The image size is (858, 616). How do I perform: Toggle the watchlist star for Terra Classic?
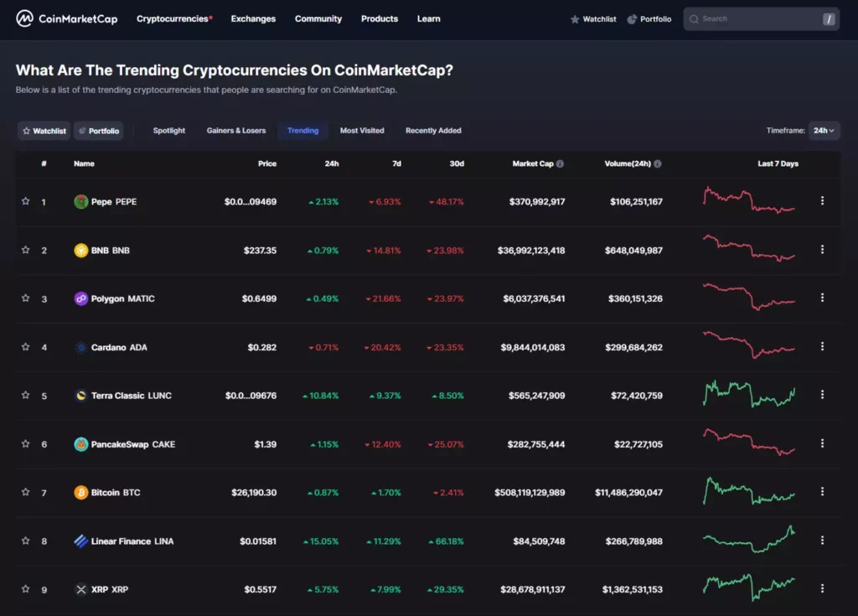point(27,396)
